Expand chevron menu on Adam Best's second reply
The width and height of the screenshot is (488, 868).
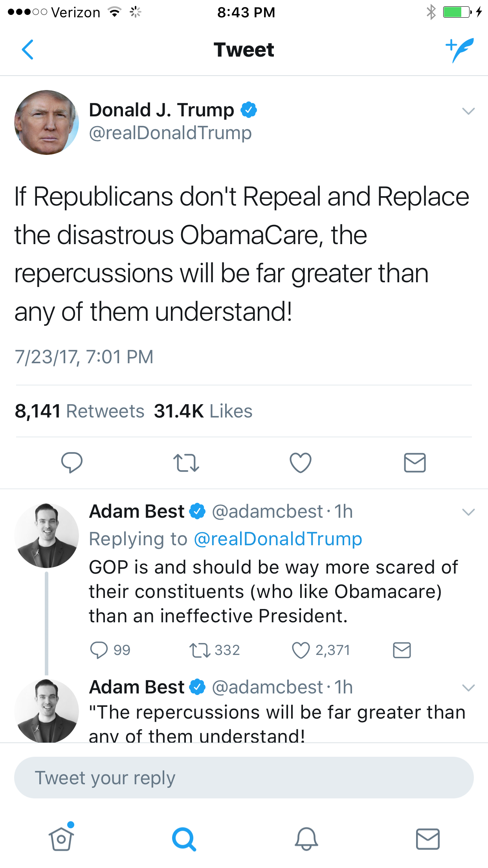pyautogui.click(x=468, y=688)
